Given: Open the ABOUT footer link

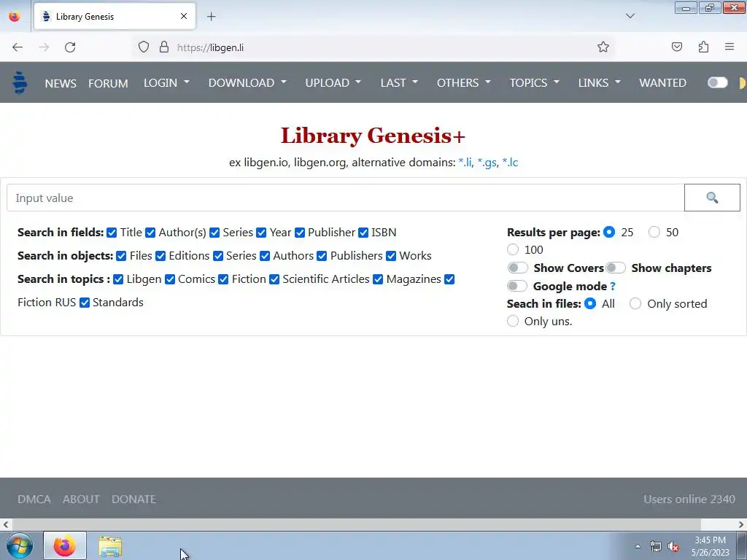Looking at the screenshot, I should [81, 499].
